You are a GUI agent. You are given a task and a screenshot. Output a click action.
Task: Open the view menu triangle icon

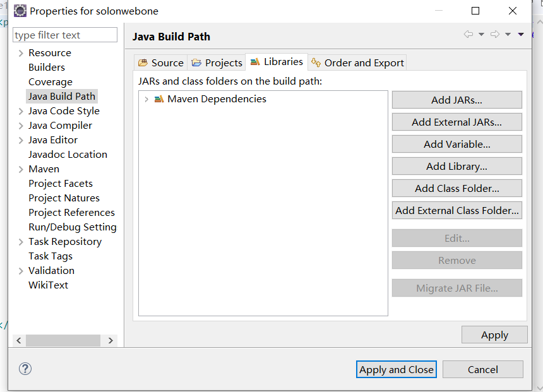(521, 35)
